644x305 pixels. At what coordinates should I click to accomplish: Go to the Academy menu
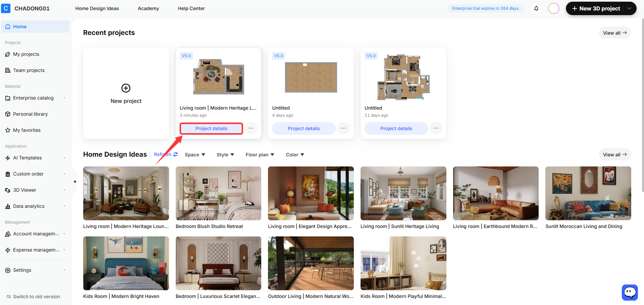point(148,8)
